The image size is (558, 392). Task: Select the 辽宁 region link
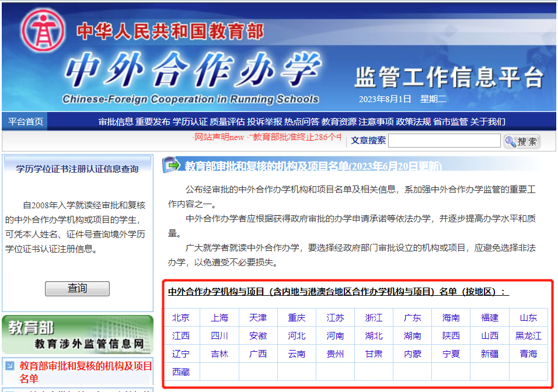pyautogui.click(x=181, y=354)
